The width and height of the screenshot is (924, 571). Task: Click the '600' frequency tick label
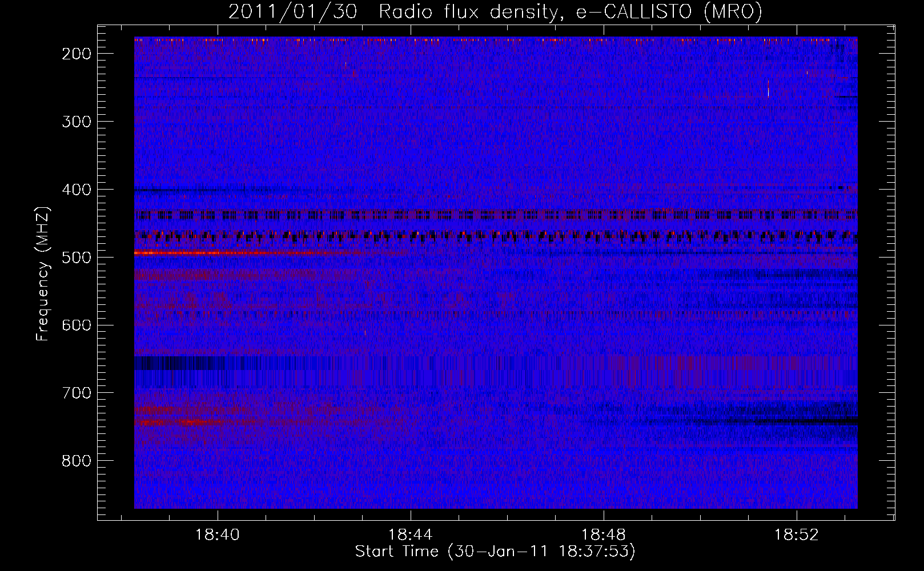(77, 325)
